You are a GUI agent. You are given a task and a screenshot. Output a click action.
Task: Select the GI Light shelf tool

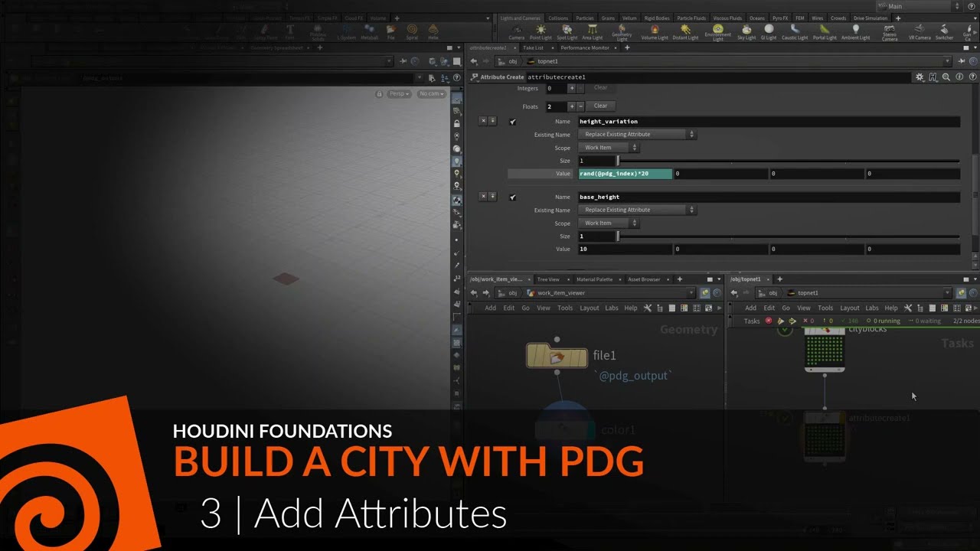click(769, 31)
